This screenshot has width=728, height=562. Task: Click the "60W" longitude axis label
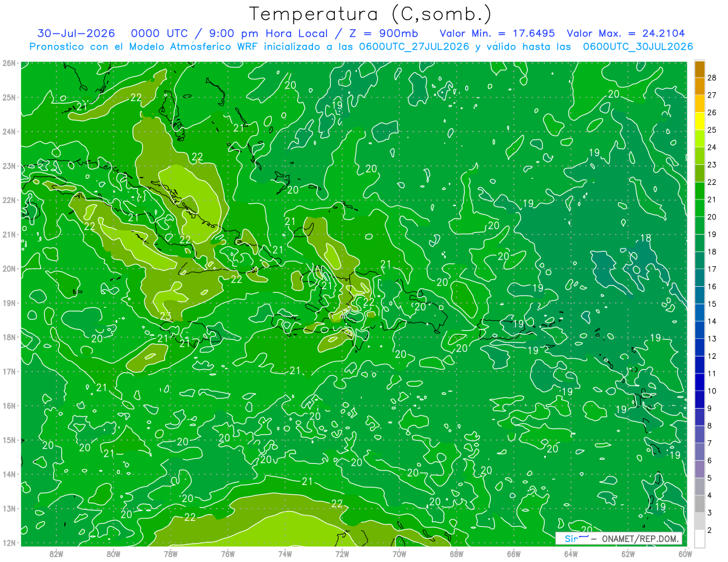(x=685, y=554)
